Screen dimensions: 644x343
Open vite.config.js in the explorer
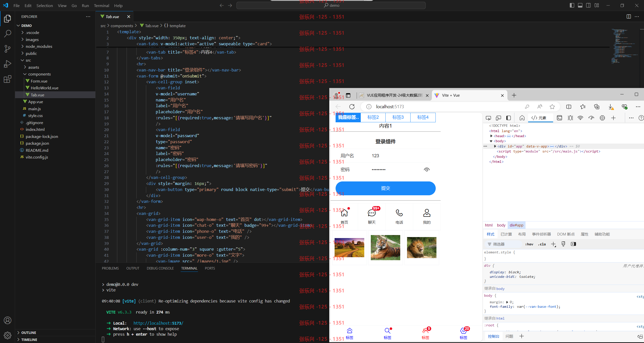pyautogui.click(x=37, y=157)
